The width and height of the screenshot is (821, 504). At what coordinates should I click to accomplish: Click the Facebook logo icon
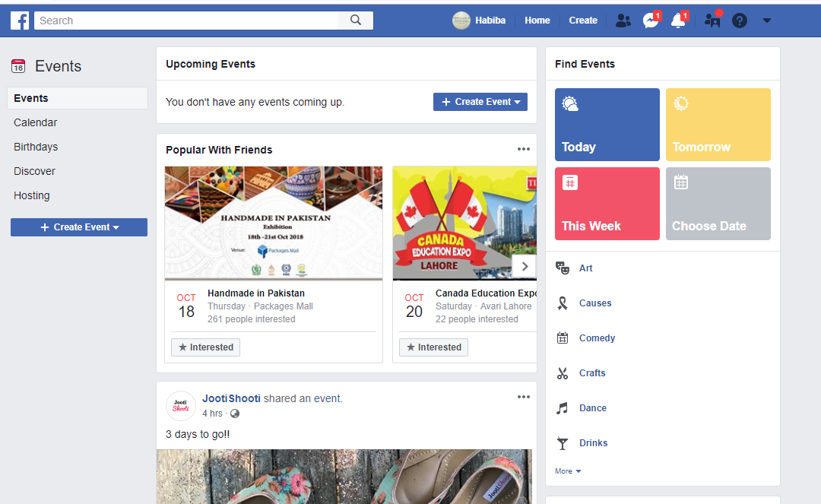point(20,21)
